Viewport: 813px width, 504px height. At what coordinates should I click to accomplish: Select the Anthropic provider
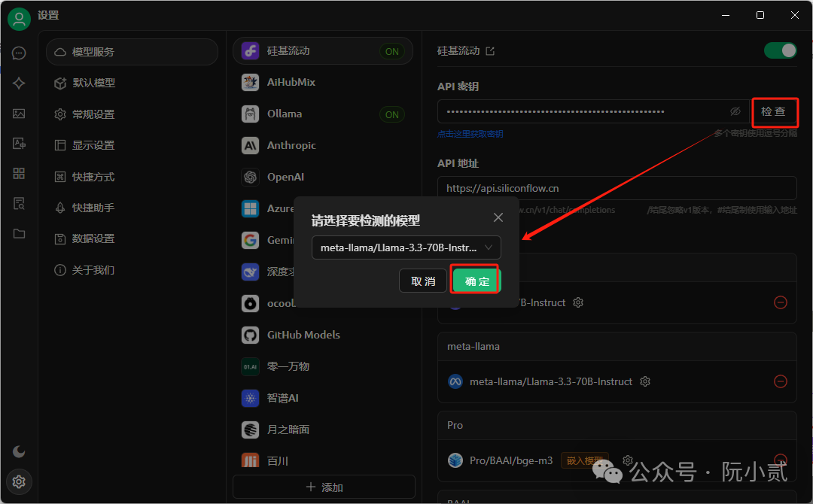click(x=323, y=145)
